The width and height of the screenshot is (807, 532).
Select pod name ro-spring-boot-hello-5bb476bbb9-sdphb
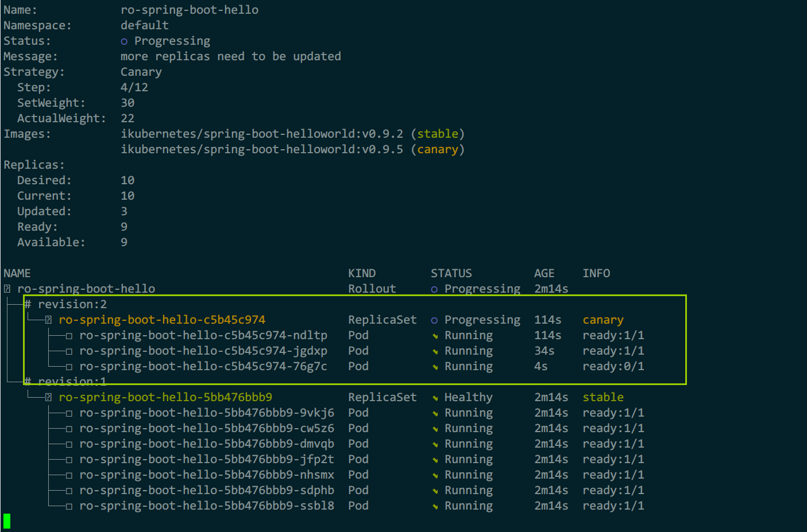point(207,490)
